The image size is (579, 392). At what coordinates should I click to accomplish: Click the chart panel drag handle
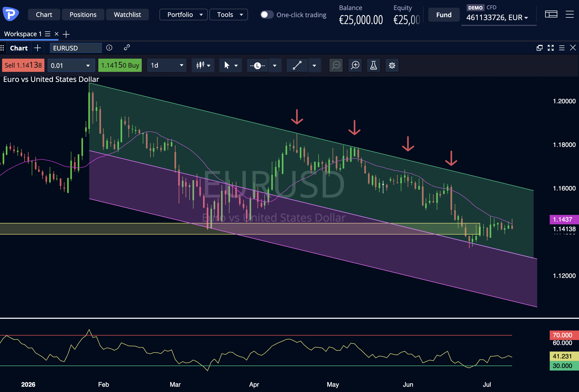[x=2, y=48]
